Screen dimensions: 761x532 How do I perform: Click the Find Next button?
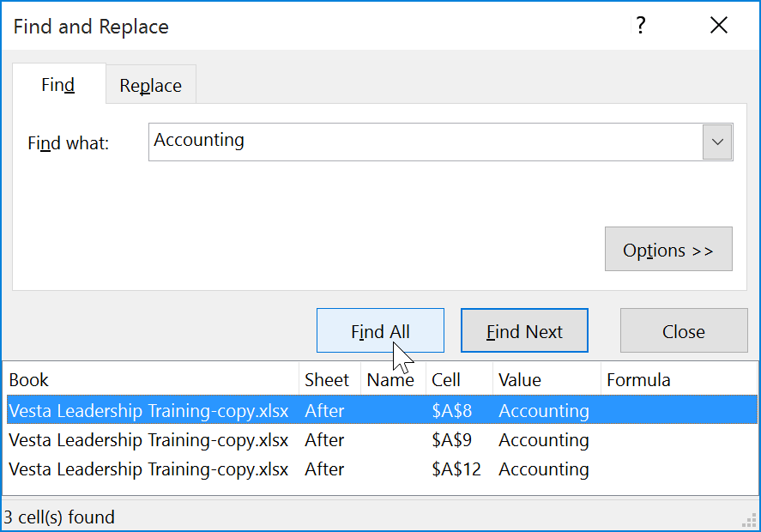[524, 330]
